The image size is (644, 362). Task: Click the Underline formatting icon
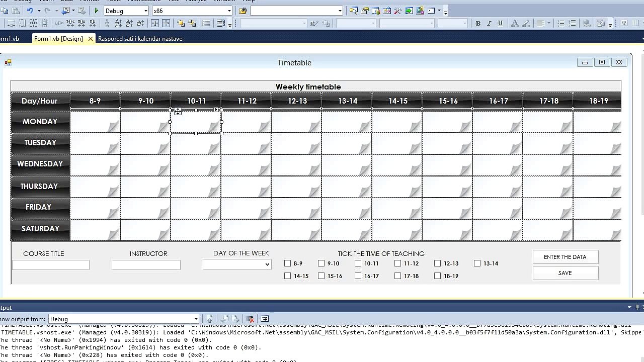500,23
